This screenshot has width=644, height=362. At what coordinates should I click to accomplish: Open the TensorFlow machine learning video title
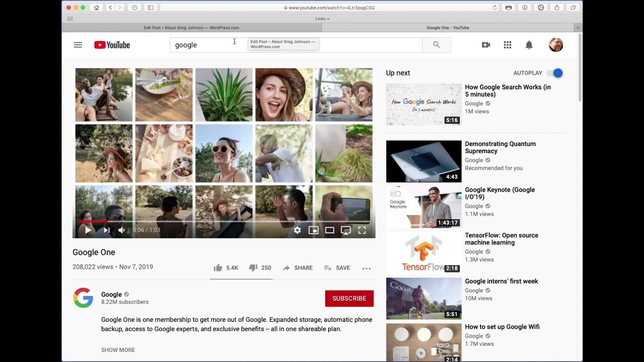(x=502, y=239)
